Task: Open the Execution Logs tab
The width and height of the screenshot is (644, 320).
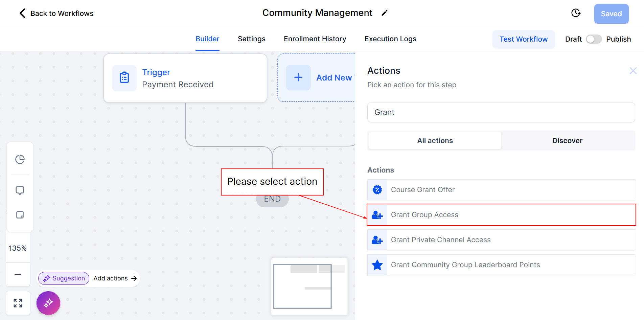Action: pos(390,39)
